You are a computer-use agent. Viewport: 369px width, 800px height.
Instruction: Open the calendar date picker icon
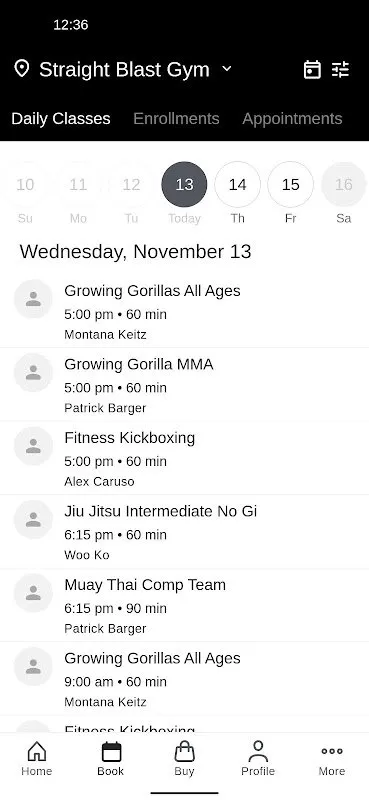tap(312, 69)
